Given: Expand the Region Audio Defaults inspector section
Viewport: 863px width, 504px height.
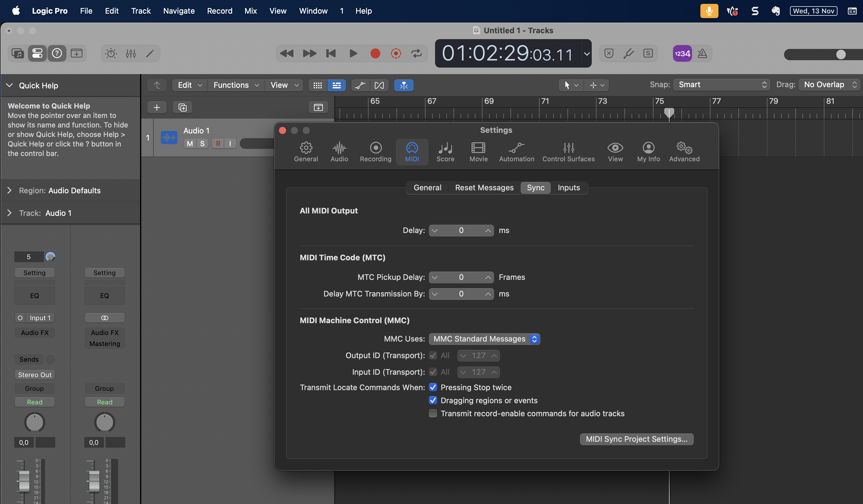Looking at the screenshot, I should click(9, 190).
